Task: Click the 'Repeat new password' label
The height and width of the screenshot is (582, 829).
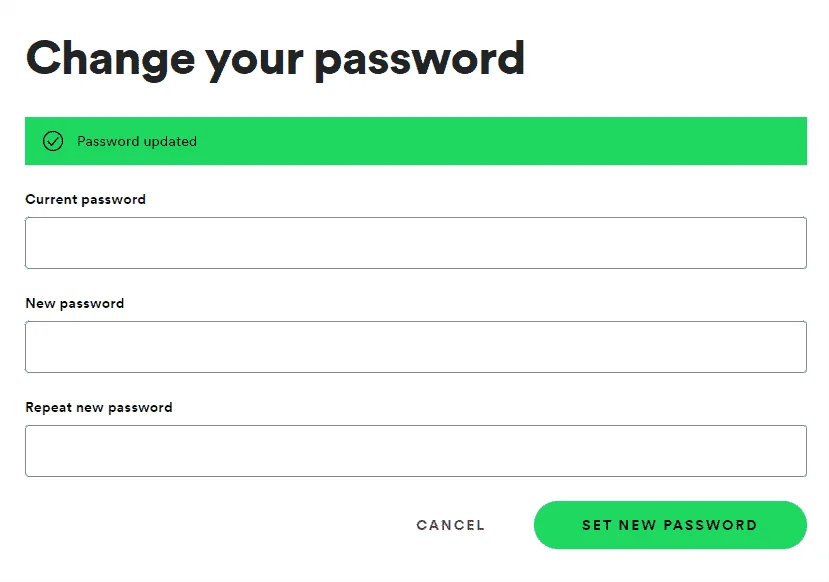Action: click(x=99, y=408)
